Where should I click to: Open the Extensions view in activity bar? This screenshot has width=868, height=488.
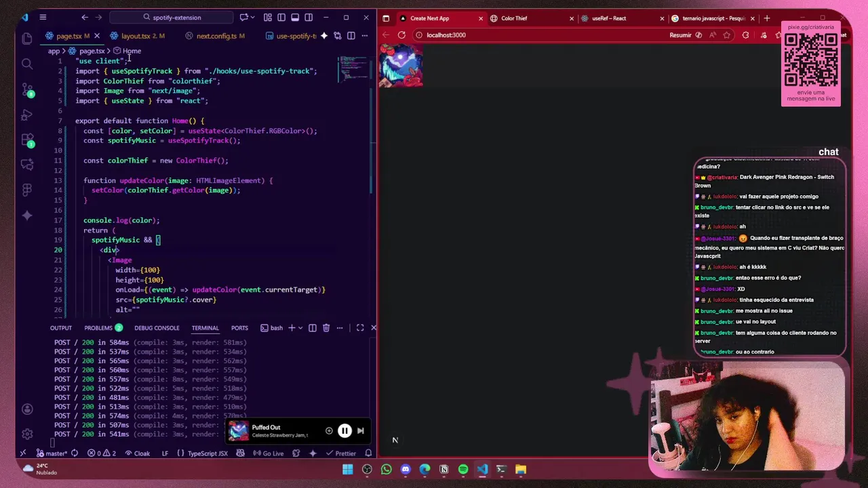(27, 140)
